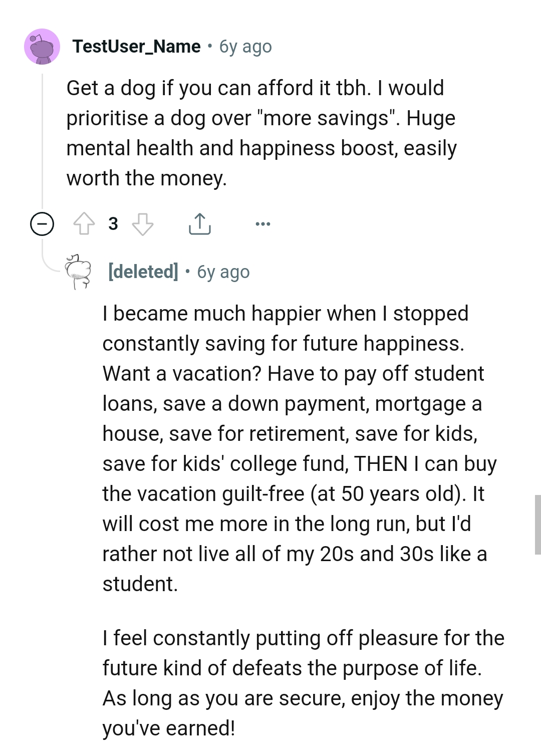Click the [deleted] username label
This screenshot has height=756, width=541.
[143, 272]
